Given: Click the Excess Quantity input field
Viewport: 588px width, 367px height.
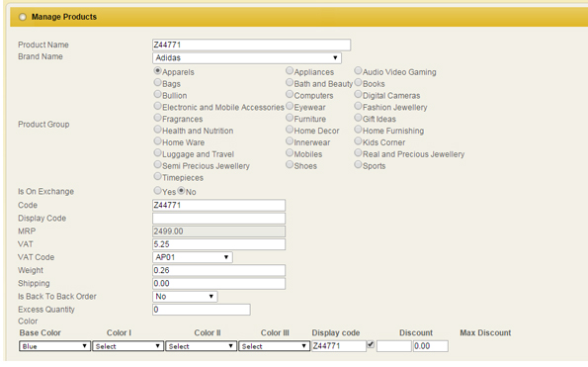Looking at the screenshot, I should [202, 310].
